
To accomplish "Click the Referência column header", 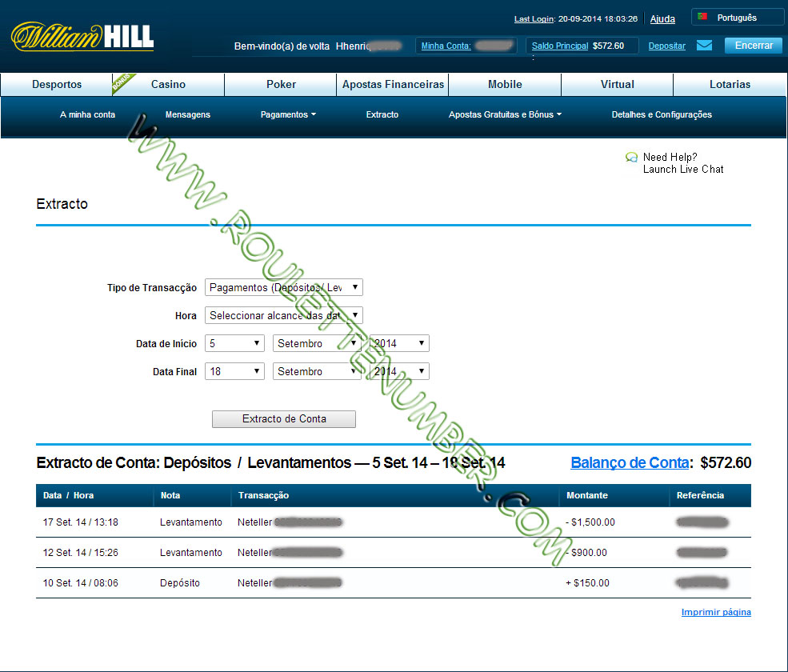I will click(x=700, y=495).
